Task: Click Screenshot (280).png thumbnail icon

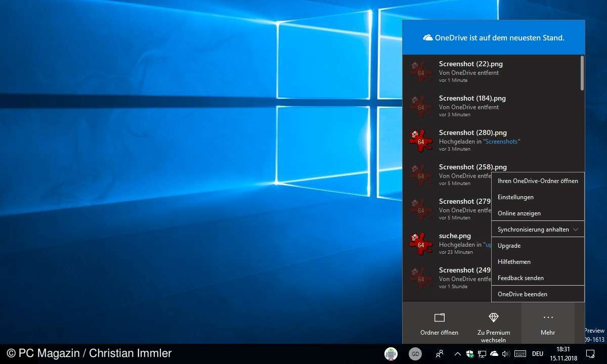Action: tap(421, 141)
